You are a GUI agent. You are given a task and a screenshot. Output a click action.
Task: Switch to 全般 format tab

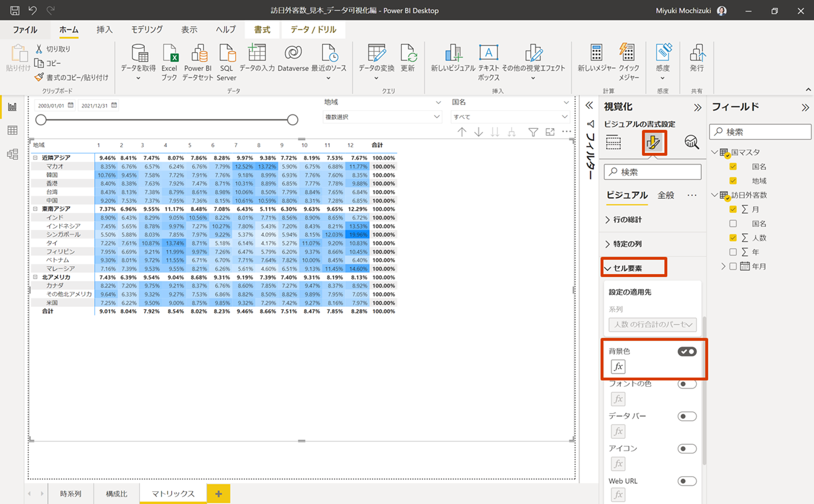coord(666,195)
